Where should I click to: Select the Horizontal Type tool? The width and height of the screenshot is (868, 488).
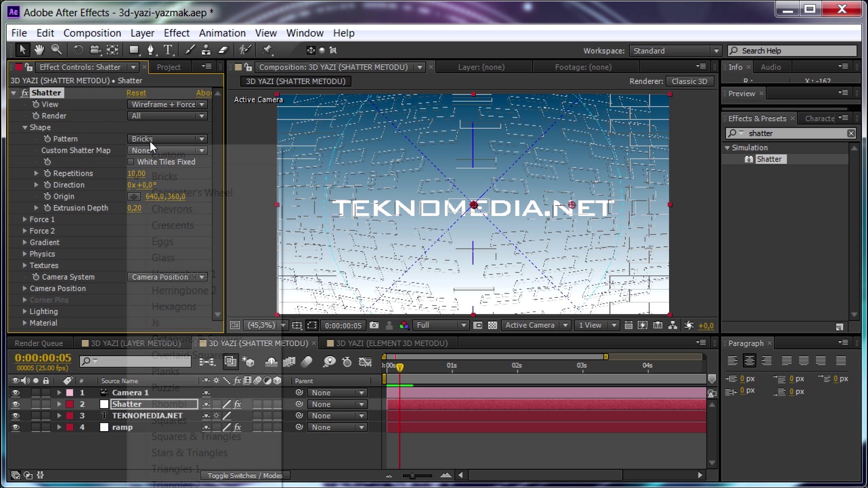coord(168,50)
